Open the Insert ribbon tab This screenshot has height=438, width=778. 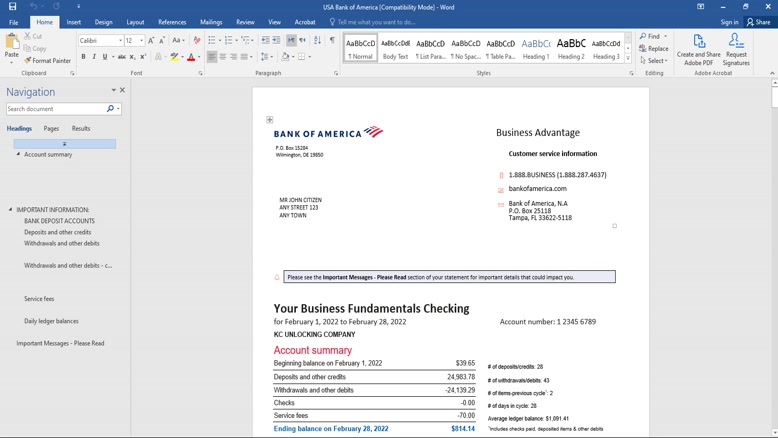point(74,22)
